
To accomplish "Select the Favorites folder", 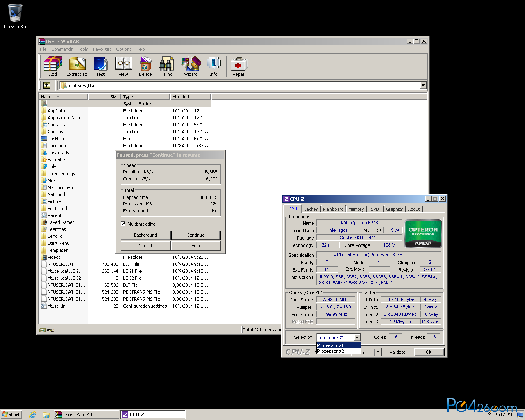I will click(54, 160).
